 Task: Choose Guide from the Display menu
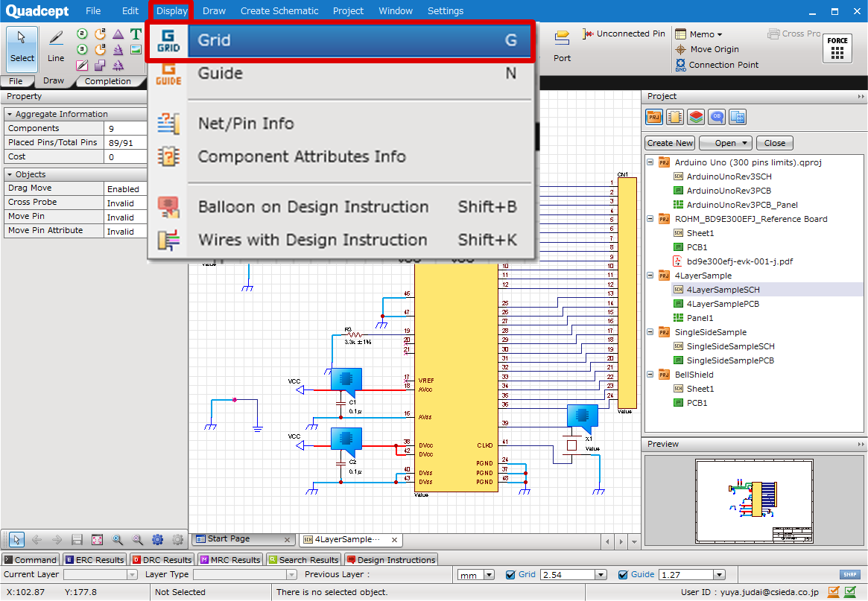[x=220, y=73]
